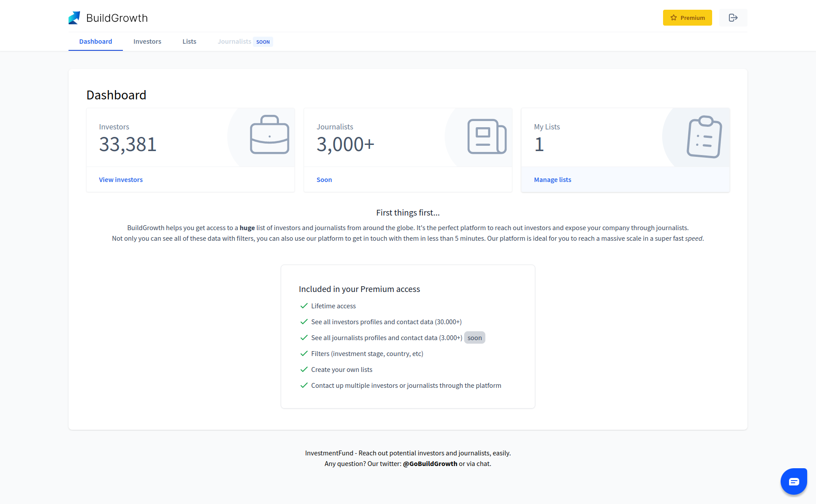Click the BuildGrowth brand name
816x504 pixels.
pos(117,18)
